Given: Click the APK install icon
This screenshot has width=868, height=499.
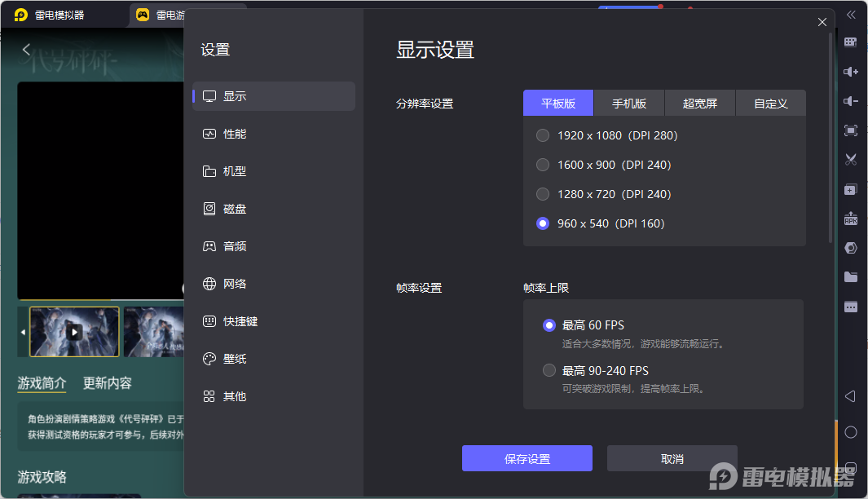Looking at the screenshot, I should coord(850,219).
